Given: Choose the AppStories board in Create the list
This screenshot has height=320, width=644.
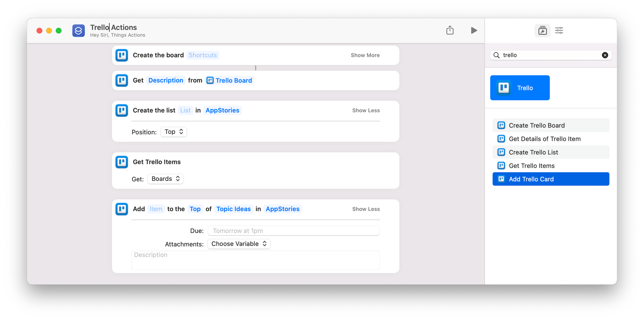Looking at the screenshot, I should coord(222,110).
